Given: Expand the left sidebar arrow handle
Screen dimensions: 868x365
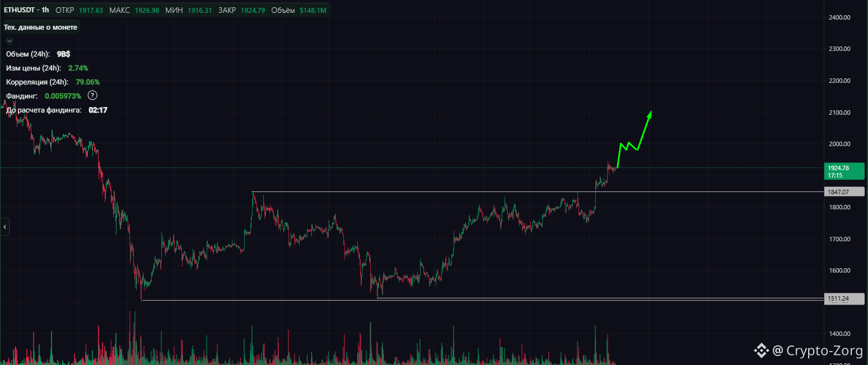Looking at the screenshot, I should pos(4,227).
